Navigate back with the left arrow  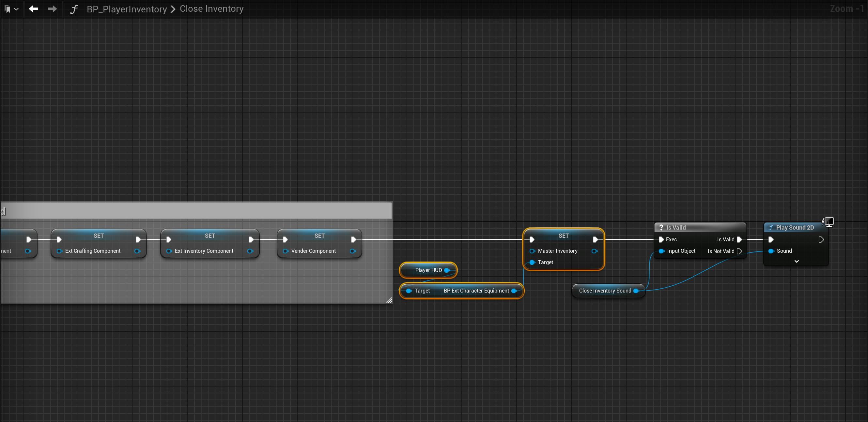click(33, 9)
